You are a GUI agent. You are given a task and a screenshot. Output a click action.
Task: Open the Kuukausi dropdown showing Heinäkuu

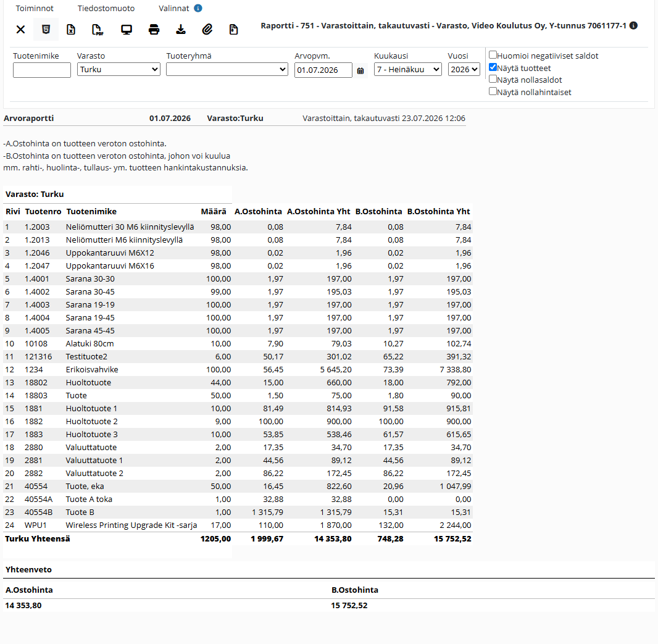(x=408, y=69)
